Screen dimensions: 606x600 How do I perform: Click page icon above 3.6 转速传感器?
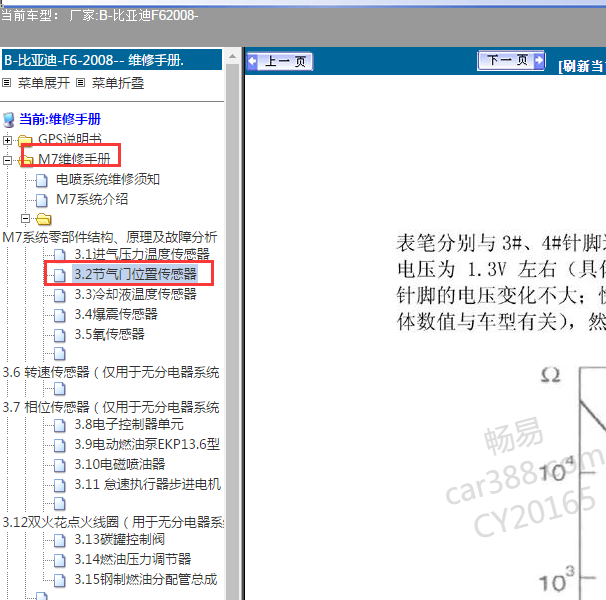[60, 353]
